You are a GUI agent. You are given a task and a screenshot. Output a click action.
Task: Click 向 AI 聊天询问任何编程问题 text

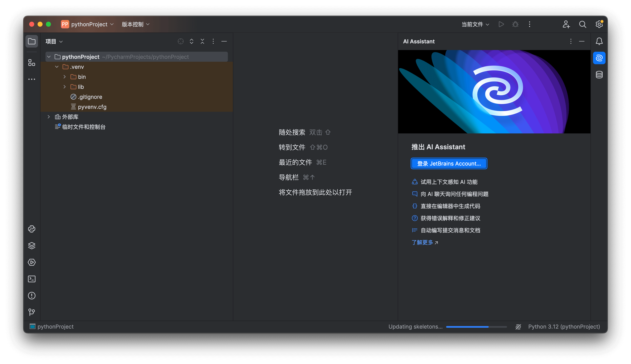point(454,194)
